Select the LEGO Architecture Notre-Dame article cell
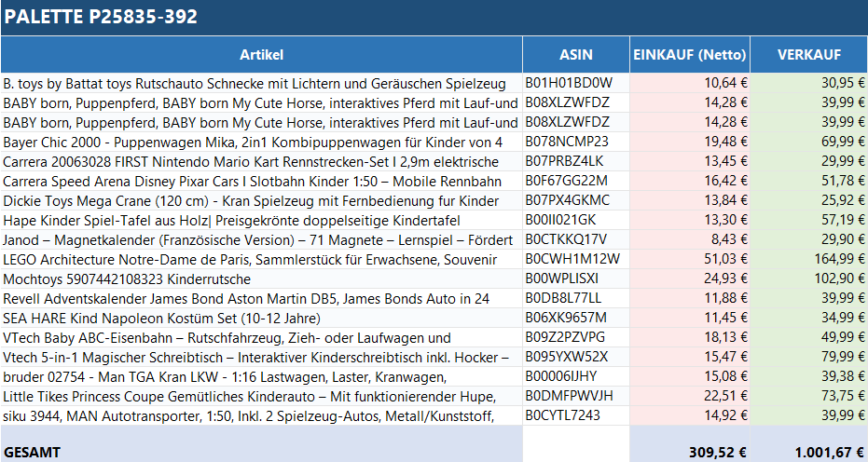This screenshot has width=868, height=462. 261,259
